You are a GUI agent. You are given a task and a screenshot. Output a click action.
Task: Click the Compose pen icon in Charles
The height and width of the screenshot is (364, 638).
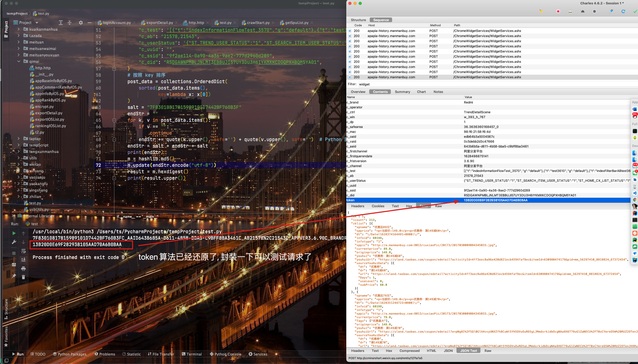611,11
